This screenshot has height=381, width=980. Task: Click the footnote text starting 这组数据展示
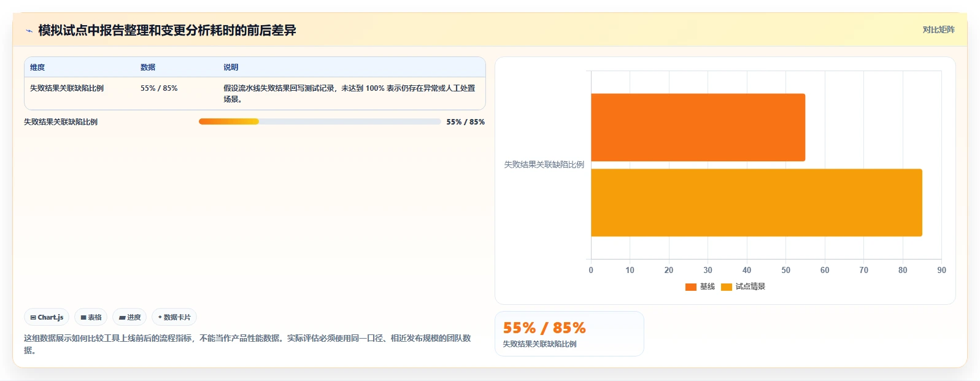pos(247,344)
